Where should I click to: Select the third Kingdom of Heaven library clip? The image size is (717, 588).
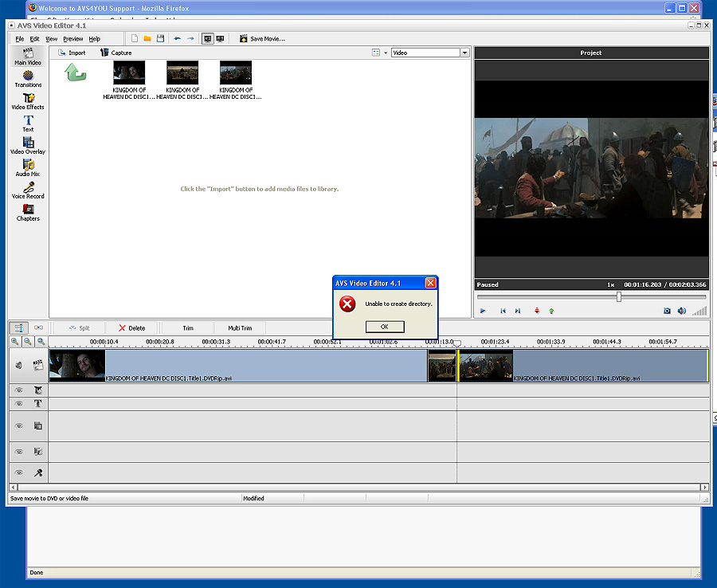coord(236,80)
